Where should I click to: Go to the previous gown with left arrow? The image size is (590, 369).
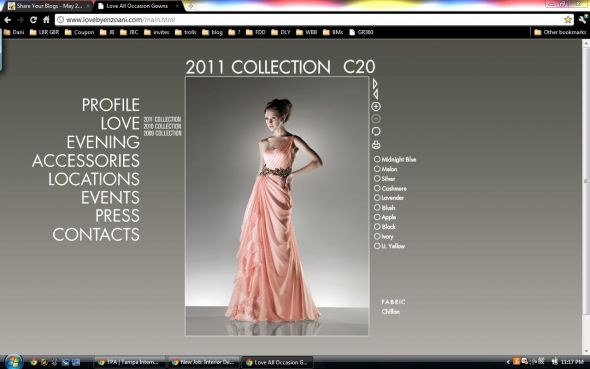(376, 94)
